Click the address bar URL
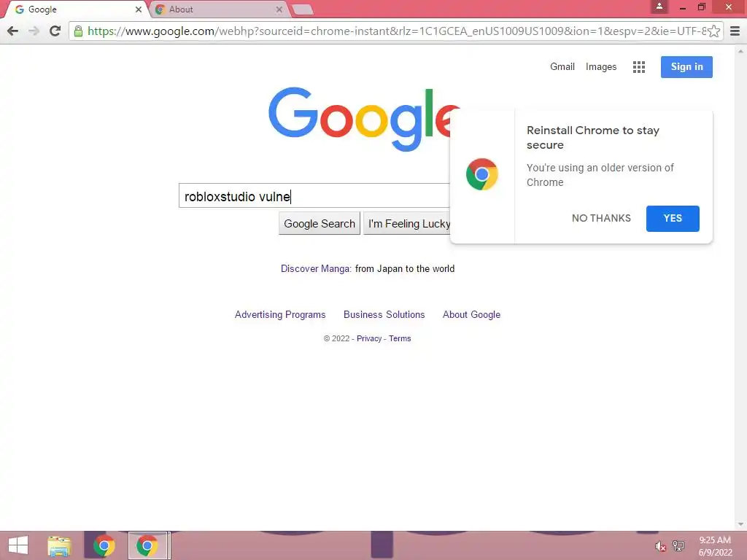This screenshot has height=560, width=747. click(396, 31)
